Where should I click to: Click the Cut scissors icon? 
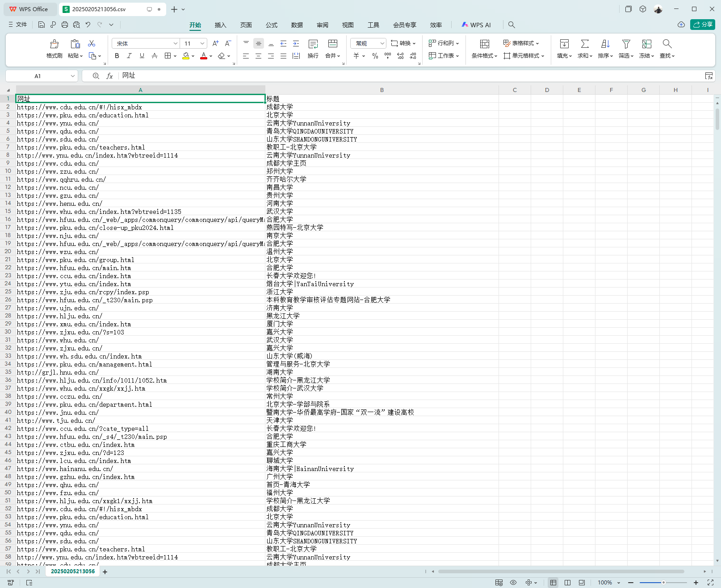[x=92, y=43]
